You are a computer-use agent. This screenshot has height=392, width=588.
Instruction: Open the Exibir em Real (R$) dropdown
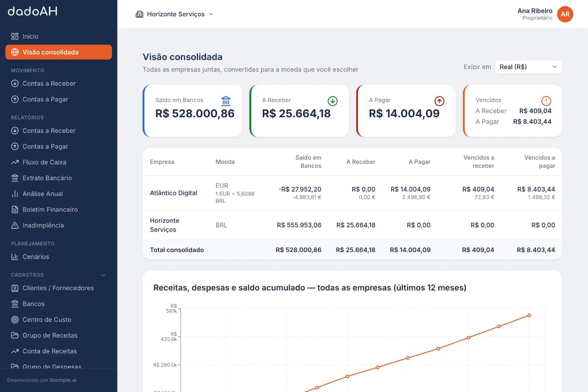pyautogui.click(x=528, y=67)
